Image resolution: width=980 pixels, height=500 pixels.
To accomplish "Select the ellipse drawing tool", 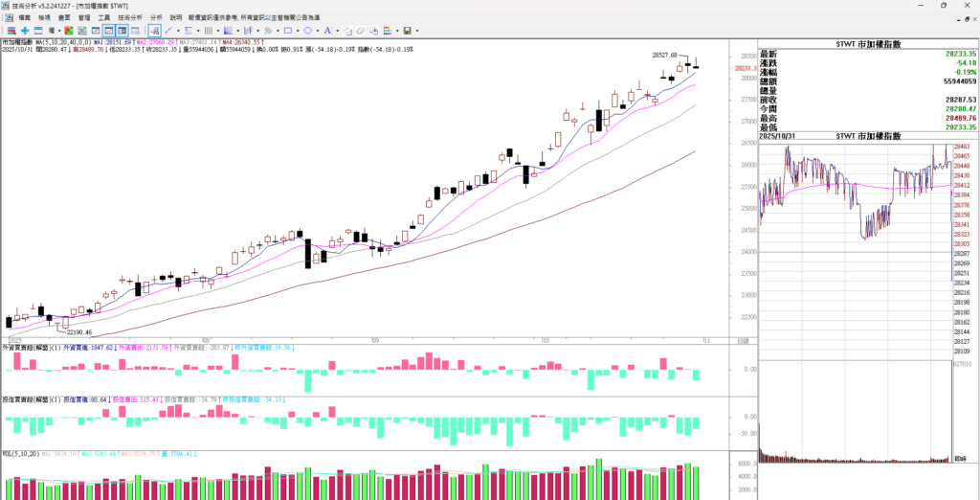I will click(x=307, y=31).
